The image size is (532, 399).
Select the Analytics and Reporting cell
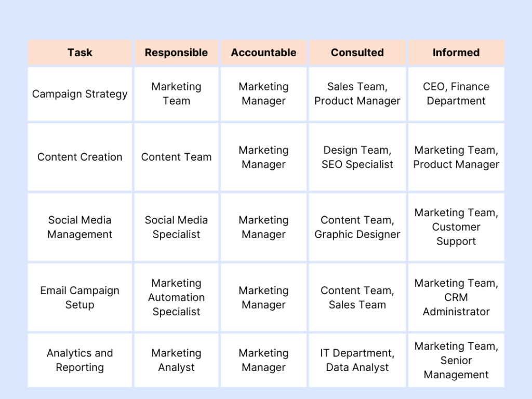79,361
